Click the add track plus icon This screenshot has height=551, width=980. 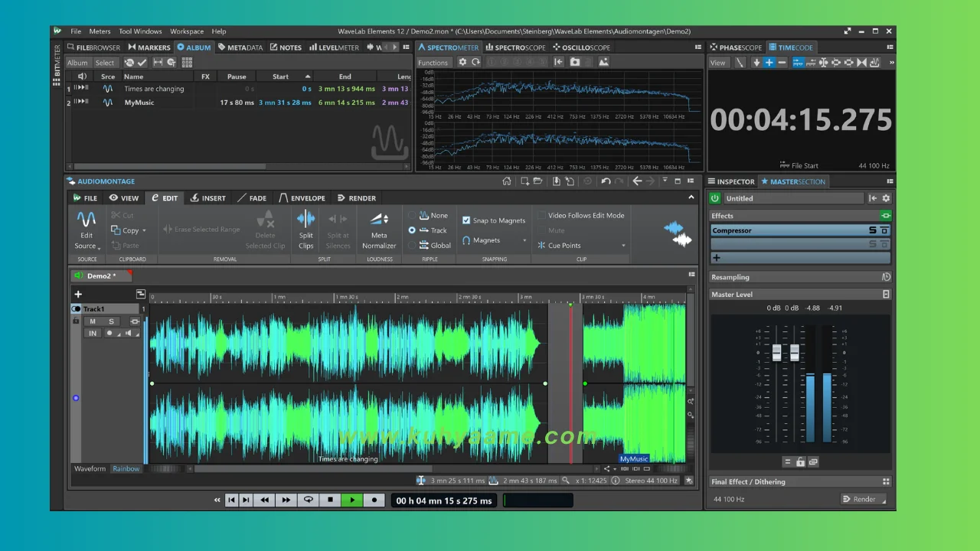tap(77, 294)
